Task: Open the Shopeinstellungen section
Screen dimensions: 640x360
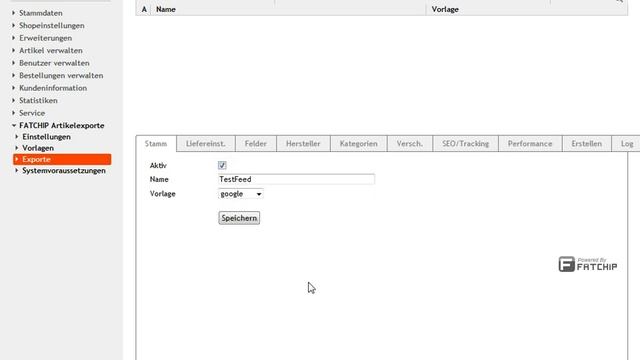Action: pyautogui.click(x=51, y=25)
